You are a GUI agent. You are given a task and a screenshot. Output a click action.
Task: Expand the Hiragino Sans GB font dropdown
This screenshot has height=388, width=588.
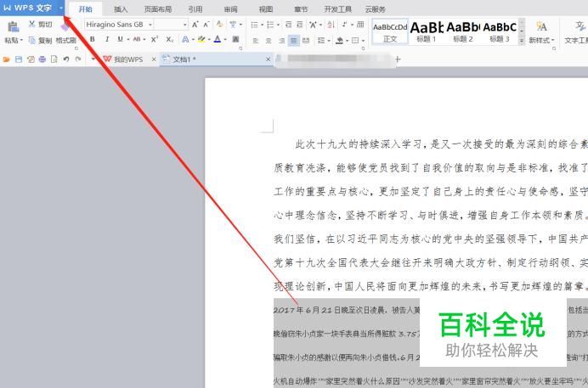(150, 25)
